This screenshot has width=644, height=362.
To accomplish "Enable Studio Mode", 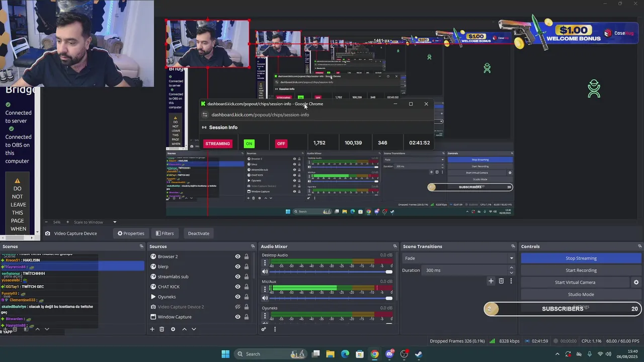I will pyautogui.click(x=581, y=295).
